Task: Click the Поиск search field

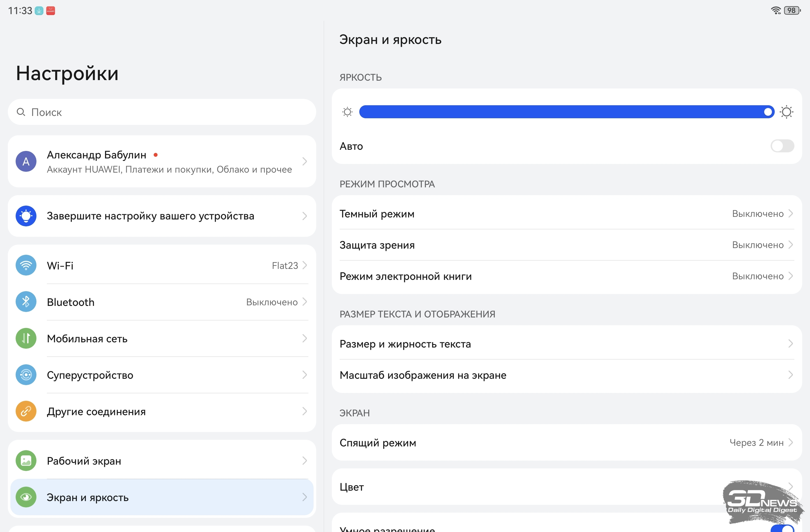Action: click(x=162, y=112)
